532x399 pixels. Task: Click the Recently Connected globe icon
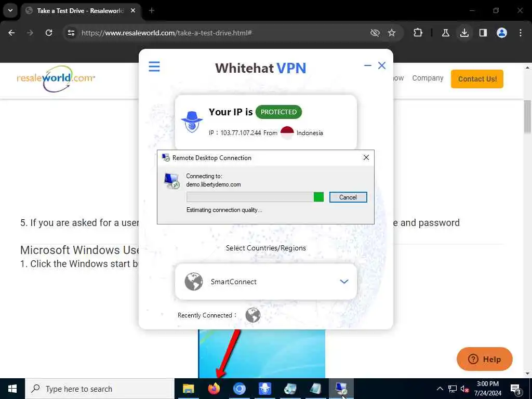(x=253, y=315)
